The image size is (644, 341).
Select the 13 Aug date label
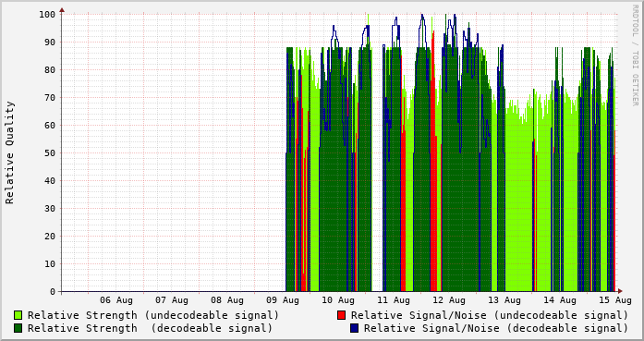click(x=504, y=300)
